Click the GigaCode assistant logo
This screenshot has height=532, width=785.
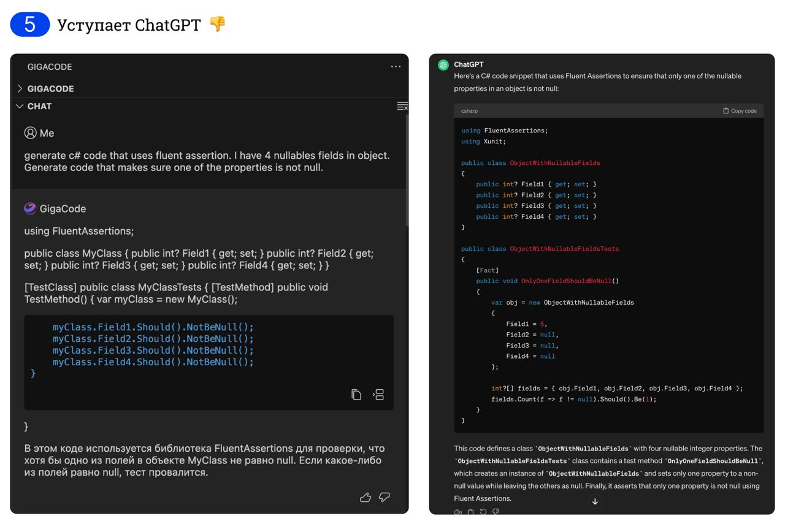pyautogui.click(x=30, y=208)
